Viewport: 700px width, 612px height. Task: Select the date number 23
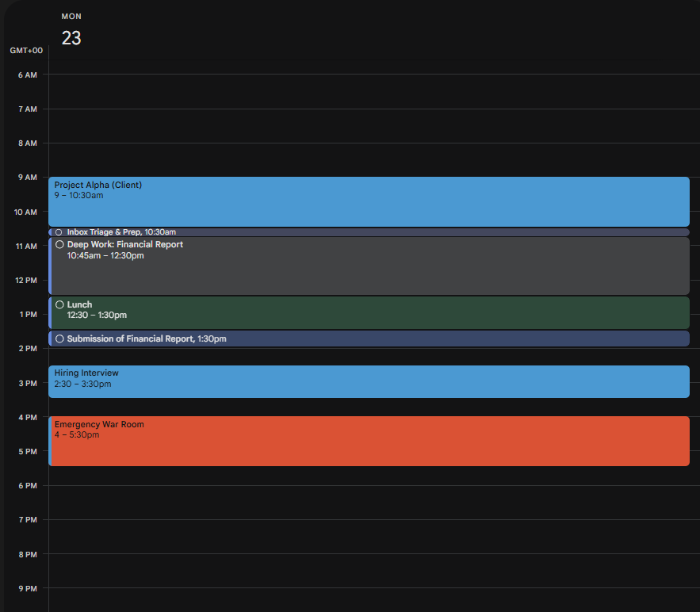pos(71,37)
